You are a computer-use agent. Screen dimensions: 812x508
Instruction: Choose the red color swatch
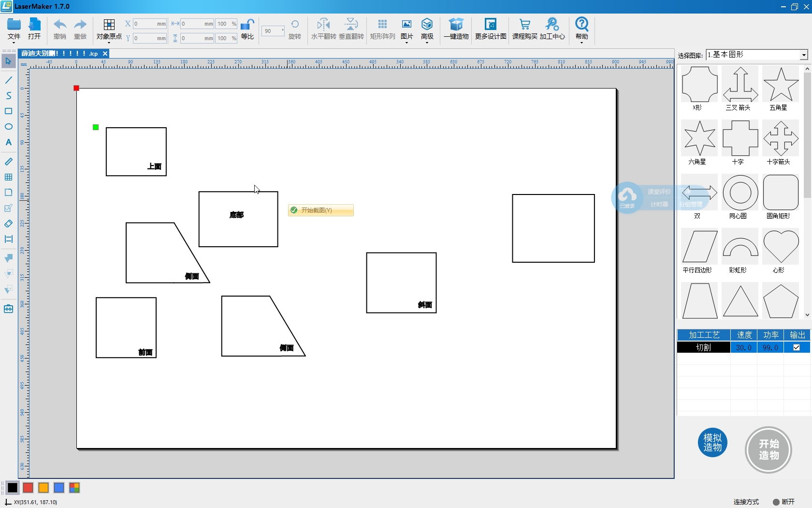[x=28, y=488]
